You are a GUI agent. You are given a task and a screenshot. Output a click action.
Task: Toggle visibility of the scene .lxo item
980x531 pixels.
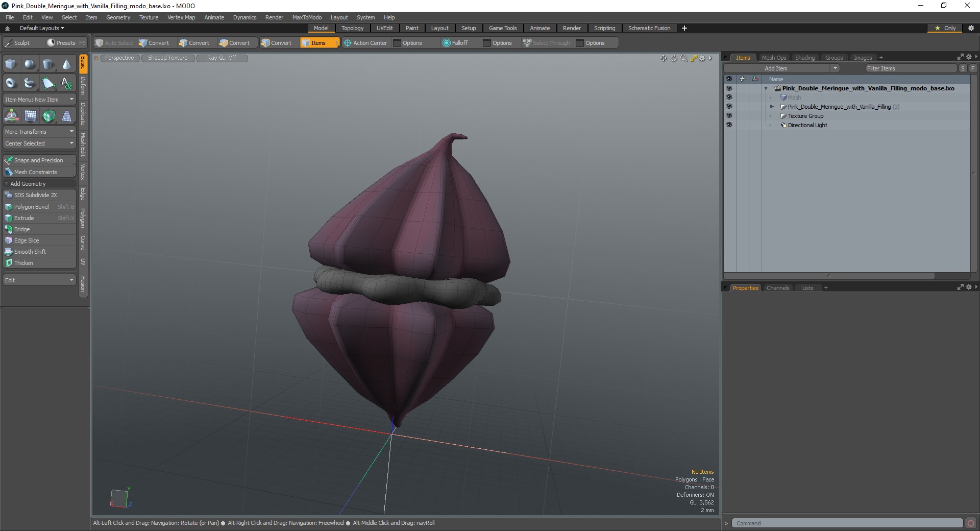(729, 88)
